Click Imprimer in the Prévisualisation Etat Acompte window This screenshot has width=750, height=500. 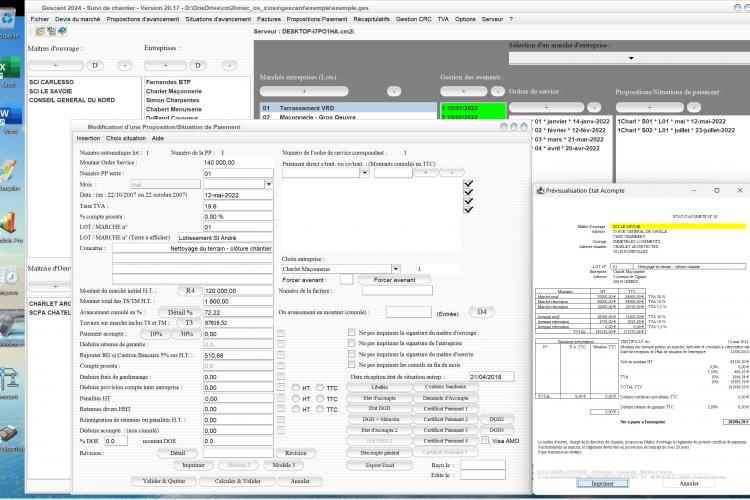click(602, 483)
